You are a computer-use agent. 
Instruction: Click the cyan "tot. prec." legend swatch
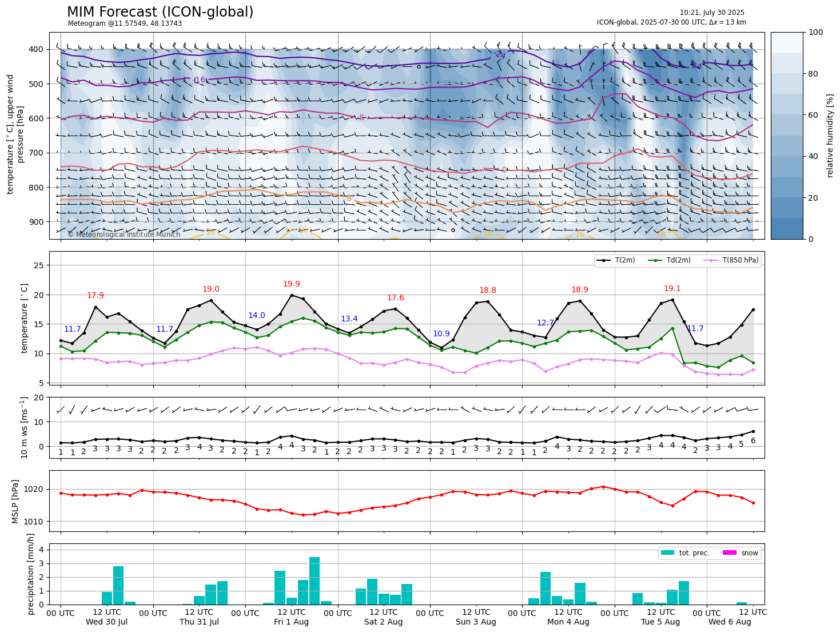pyautogui.click(x=667, y=553)
